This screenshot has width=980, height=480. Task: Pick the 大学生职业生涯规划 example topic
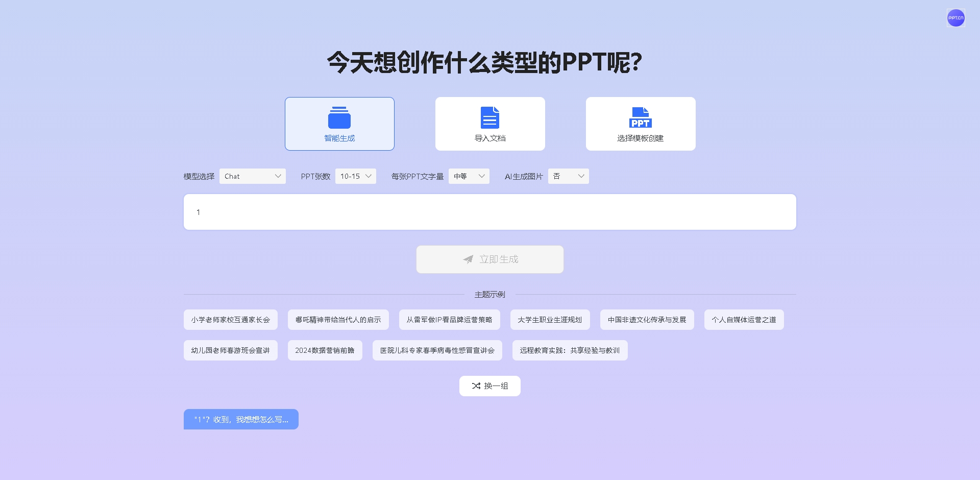(550, 320)
